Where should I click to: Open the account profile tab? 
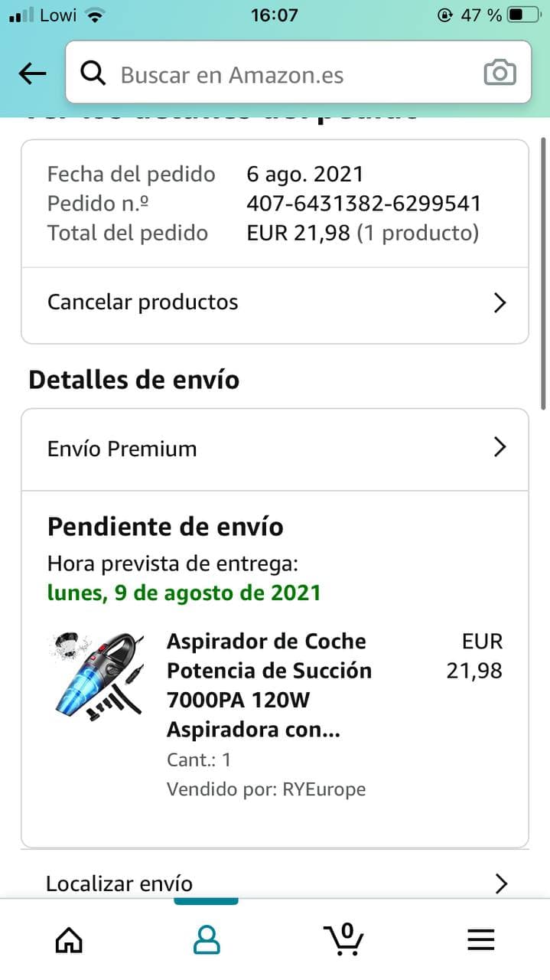[x=207, y=939]
